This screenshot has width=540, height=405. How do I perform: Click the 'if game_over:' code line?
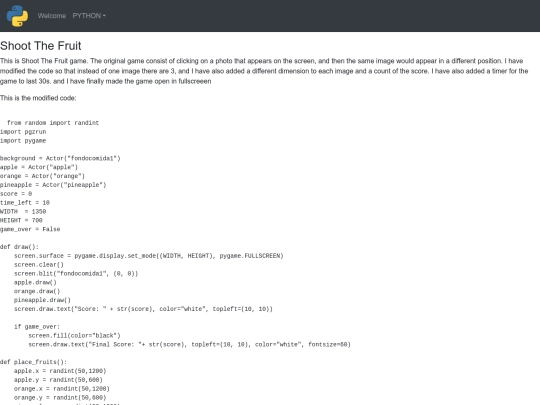coord(37,327)
